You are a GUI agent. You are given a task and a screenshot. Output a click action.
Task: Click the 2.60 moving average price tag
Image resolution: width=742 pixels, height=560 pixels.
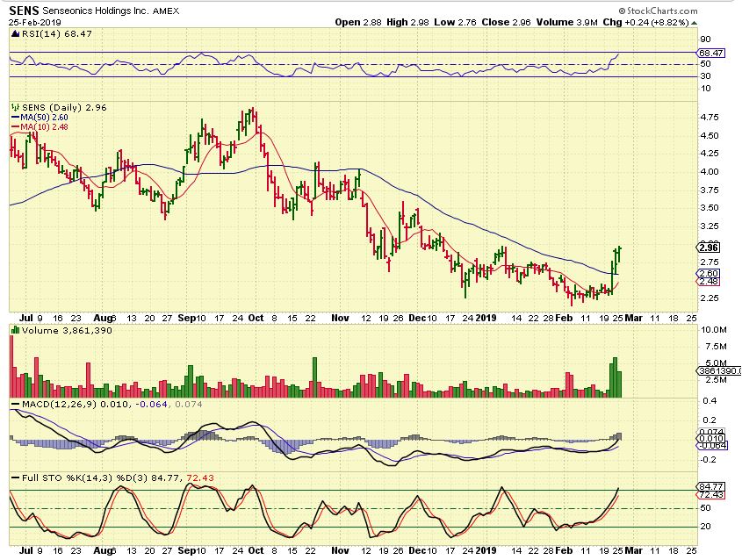pos(709,273)
